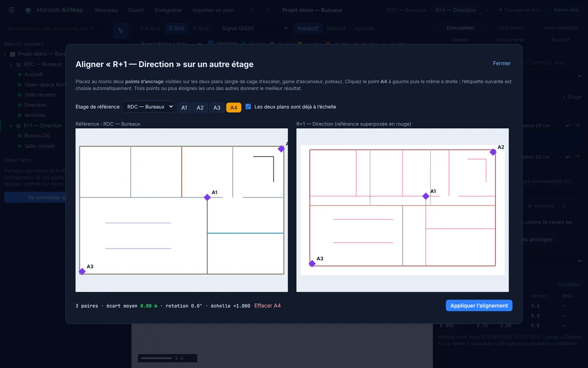
Task: Click the Fermer link
Action: 502,63
